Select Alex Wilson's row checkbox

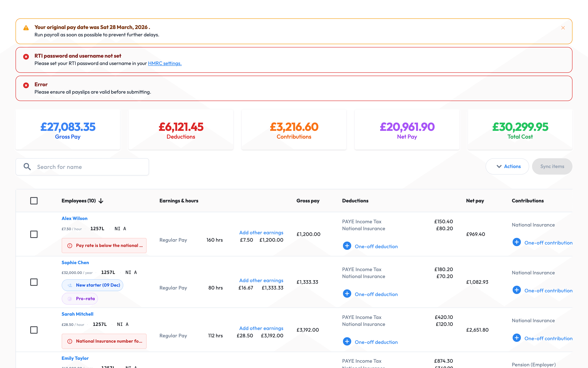point(34,234)
